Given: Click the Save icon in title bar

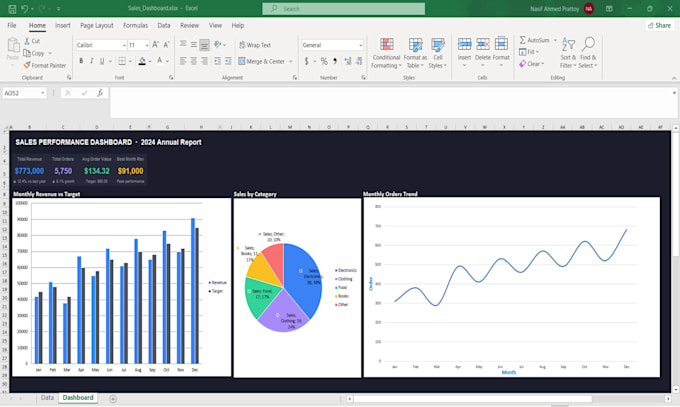Looking at the screenshot, I should click(12, 9).
